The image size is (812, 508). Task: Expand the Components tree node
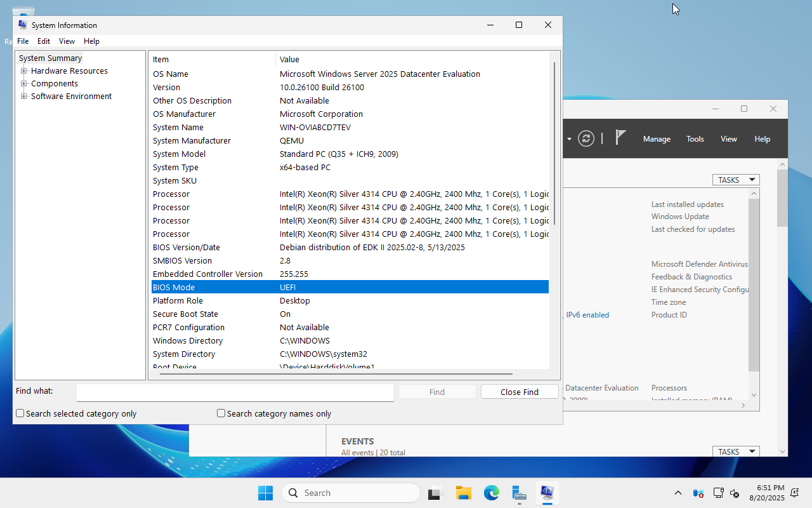click(23, 83)
